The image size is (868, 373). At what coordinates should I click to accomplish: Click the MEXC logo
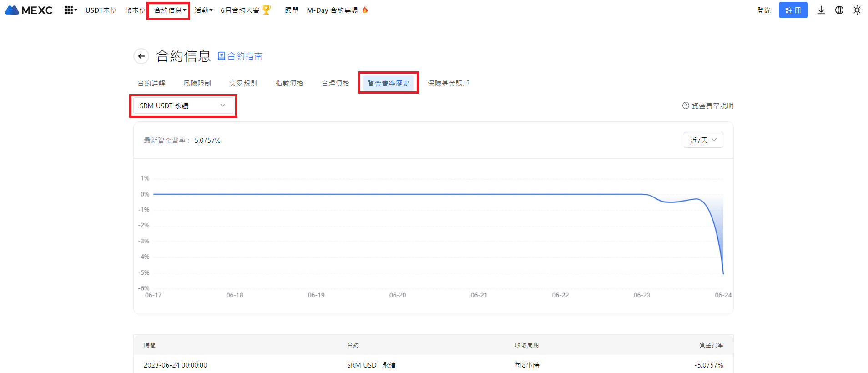pos(29,10)
